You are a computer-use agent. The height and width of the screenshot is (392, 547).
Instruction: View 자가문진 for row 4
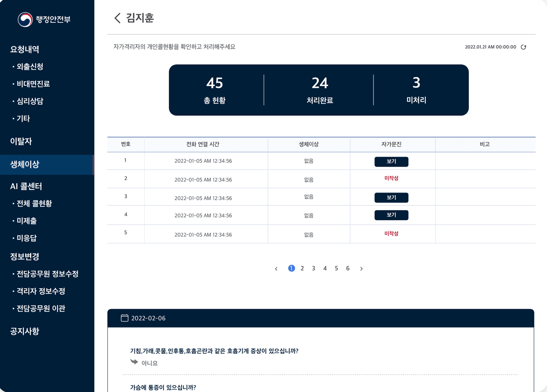tap(391, 215)
